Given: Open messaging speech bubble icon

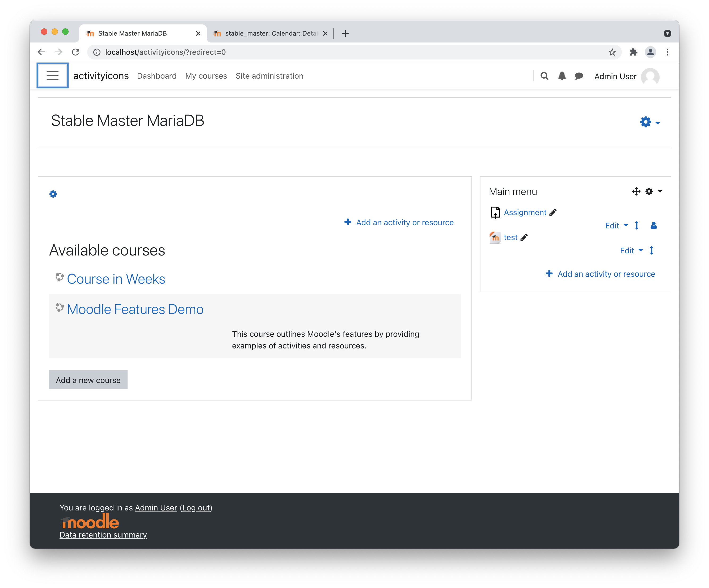Looking at the screenshot, I should [x=579, y=76].
